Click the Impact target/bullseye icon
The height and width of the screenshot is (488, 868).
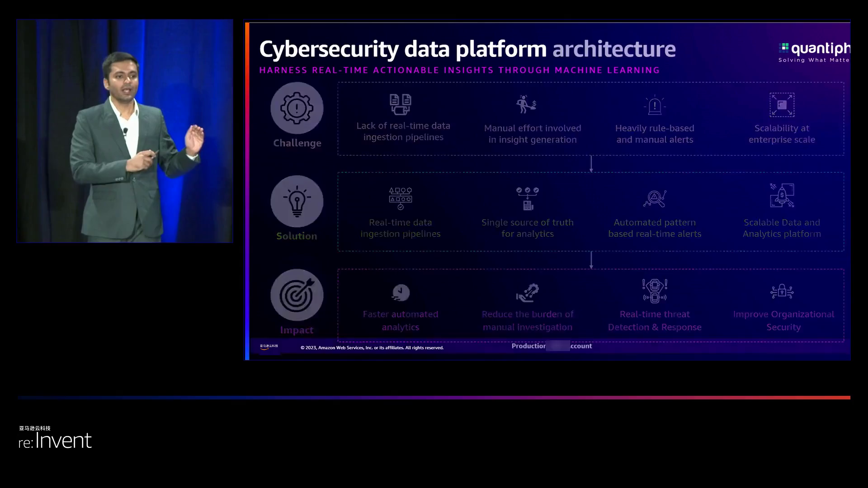click(x=296, y=294)
